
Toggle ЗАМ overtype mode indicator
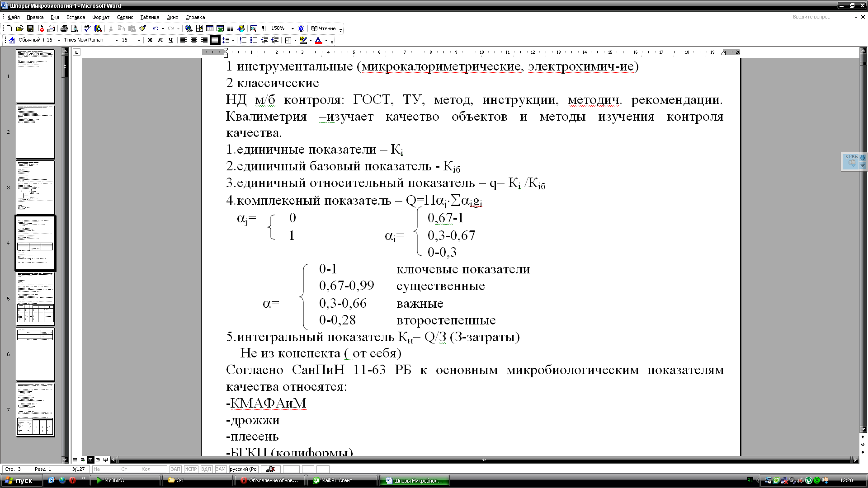click(221, 469)
